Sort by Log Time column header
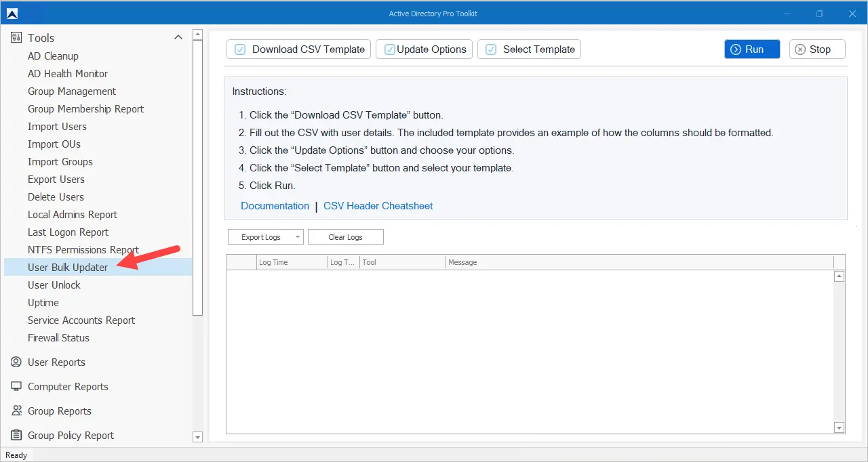The height and width of the screenshot is (462, 868). point(292,262)
